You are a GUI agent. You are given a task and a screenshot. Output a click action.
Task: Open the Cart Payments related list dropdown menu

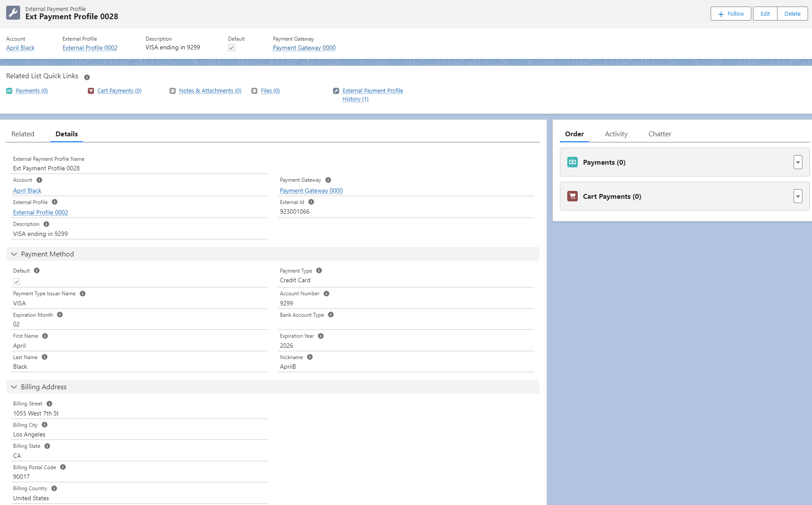tap(798, 196)
